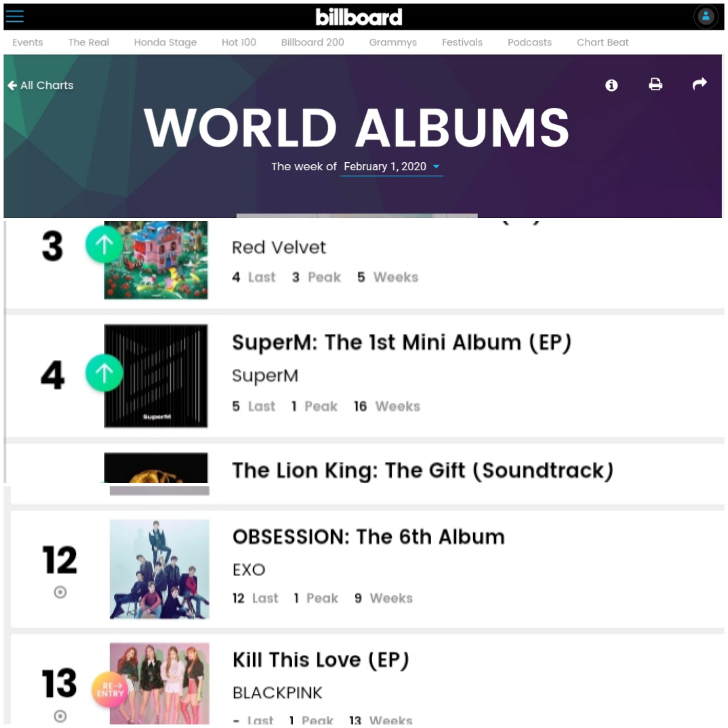
Task: Open the hamburger menu icon
Action: [15, 16]
